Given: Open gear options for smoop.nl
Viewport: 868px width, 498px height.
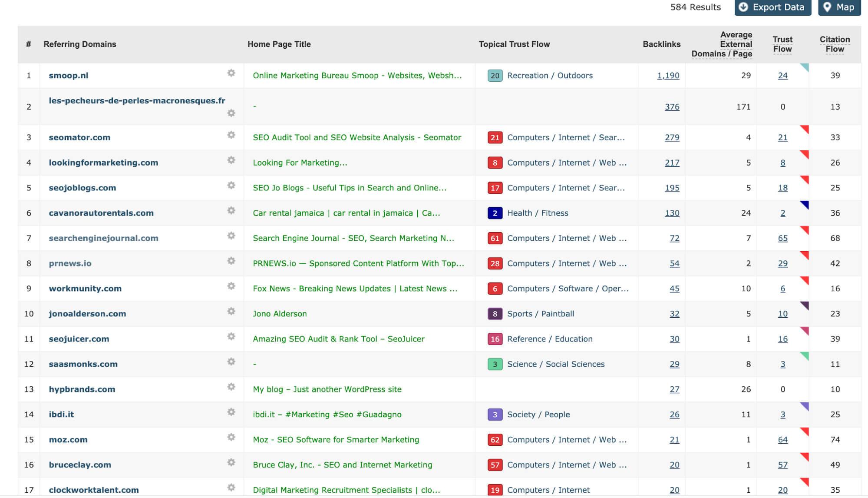Looking at the screenshot, I should [231, 73].
